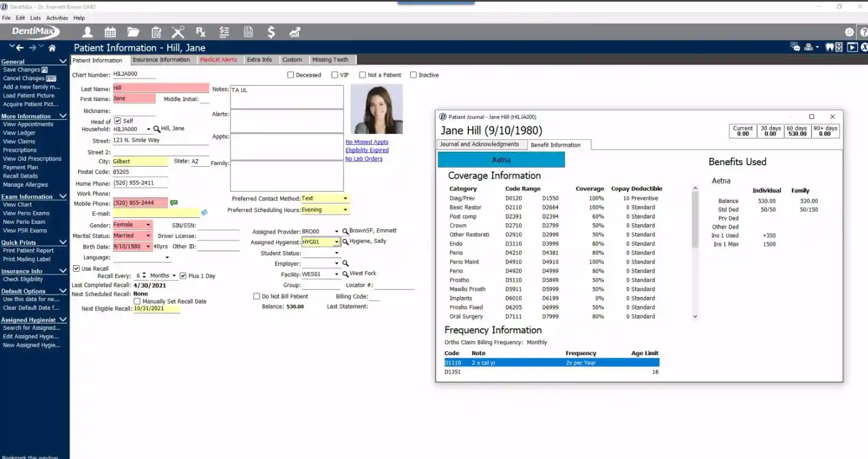868x459 pixels.
Task: Open the dental tools charting icon
Action: click(x=178, y=32)
